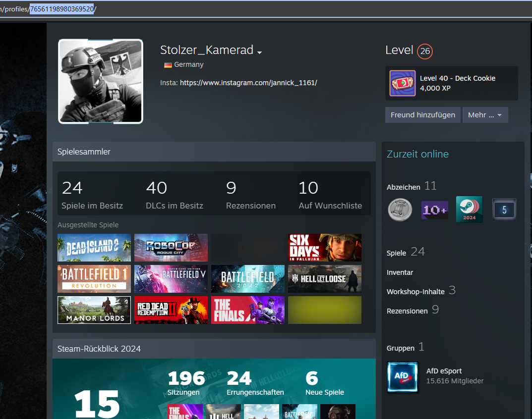Click the Deck Cookie badge icon
The height and width of the screenshot is (419, 532).
click(402, 83)
